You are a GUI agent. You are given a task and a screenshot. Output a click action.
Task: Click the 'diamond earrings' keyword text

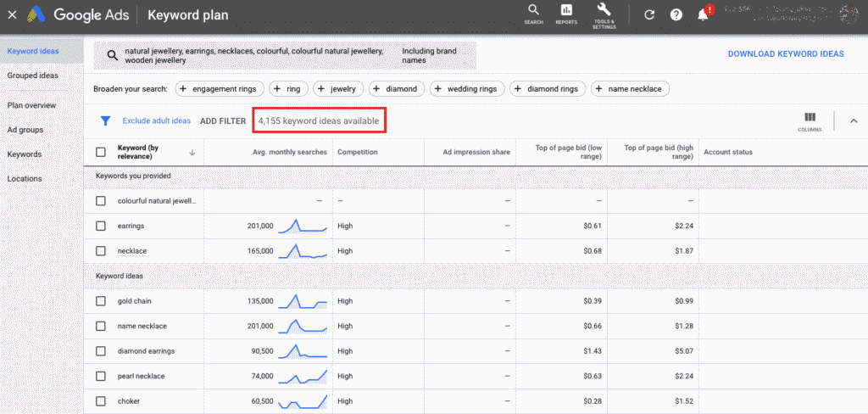tap(144, 351)
